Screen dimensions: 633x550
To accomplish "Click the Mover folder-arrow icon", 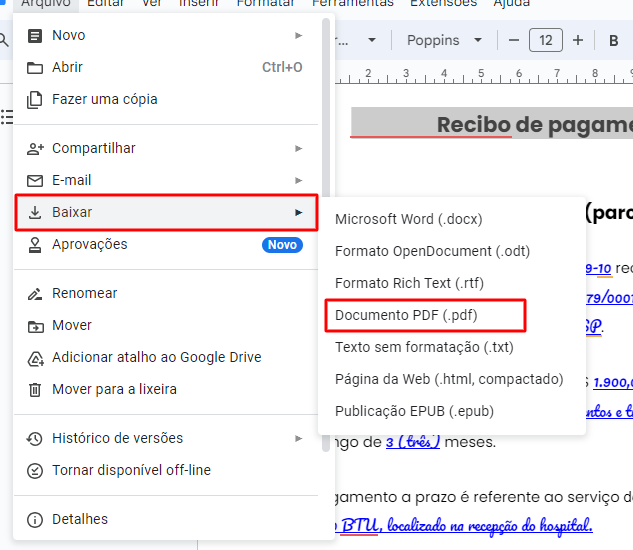I will 36,326.
